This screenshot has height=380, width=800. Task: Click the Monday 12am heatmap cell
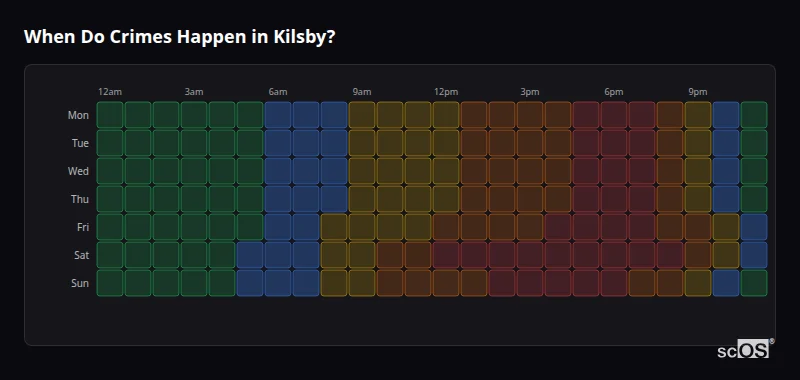click(x=110, y=115)
